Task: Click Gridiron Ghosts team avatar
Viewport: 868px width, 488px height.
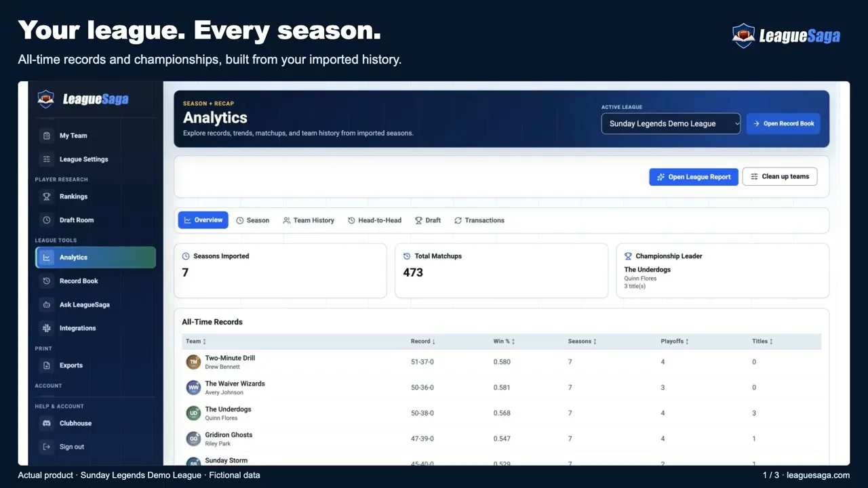Action: point(193,439)
